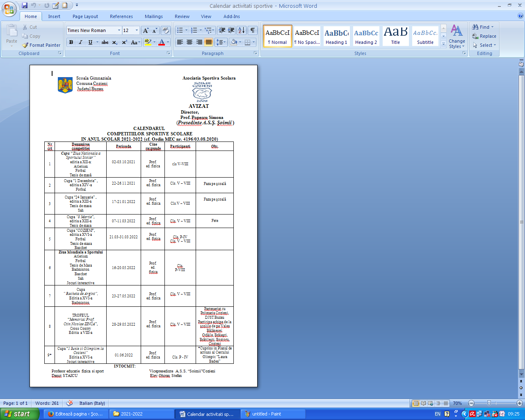Expand the Styles gallery More arrow
This screenshot has height=420, width=525.
click(443, 44)
